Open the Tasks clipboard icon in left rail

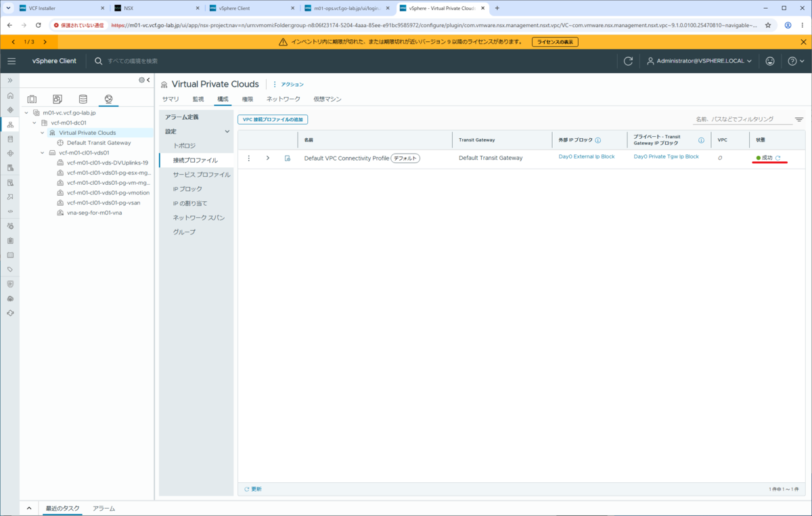tap(10, 240)
